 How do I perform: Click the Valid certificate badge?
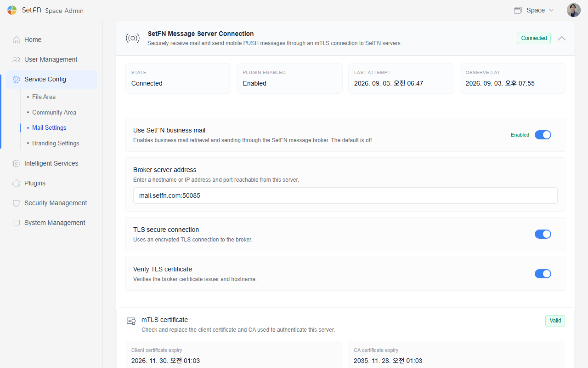click(555, 321)
